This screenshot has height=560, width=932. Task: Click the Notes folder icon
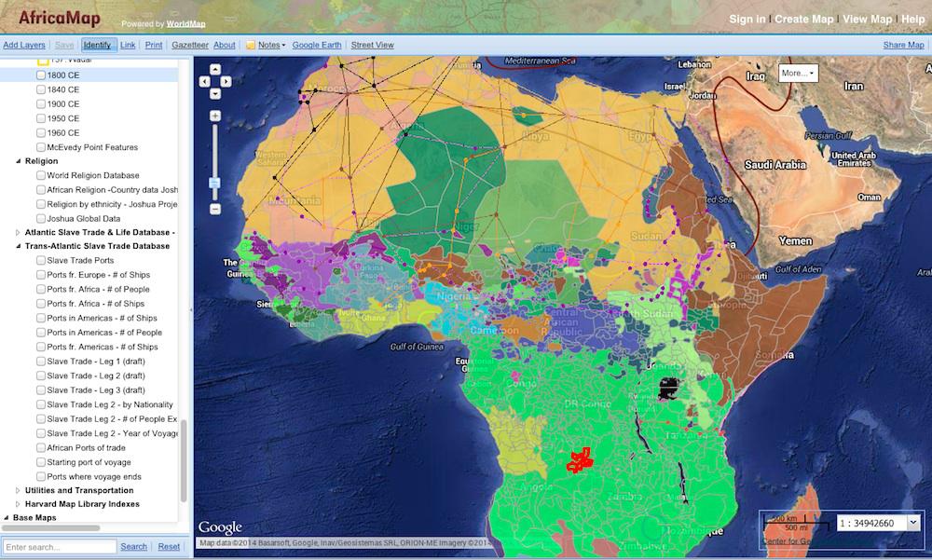tap(251, 45)
